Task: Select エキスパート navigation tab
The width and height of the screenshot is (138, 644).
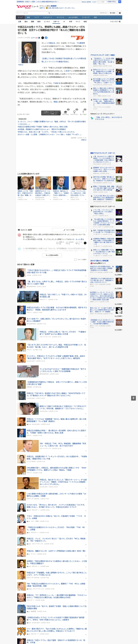Action: click(48, 17)
